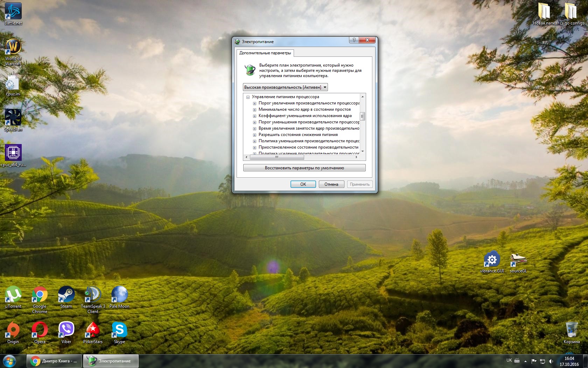The image size is (588, 368).
Task: Click the Отмена button
Action: point(331,184)
